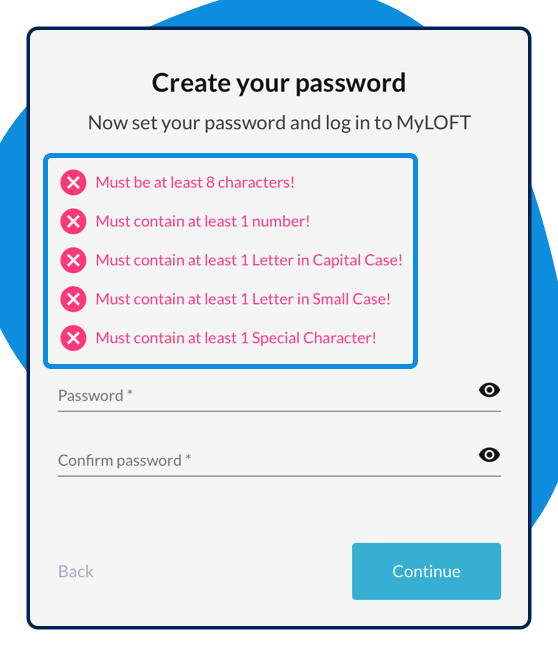558x656 pixels.
Task: Show the Password field contents via eye icon
Action: click(489, 390)
